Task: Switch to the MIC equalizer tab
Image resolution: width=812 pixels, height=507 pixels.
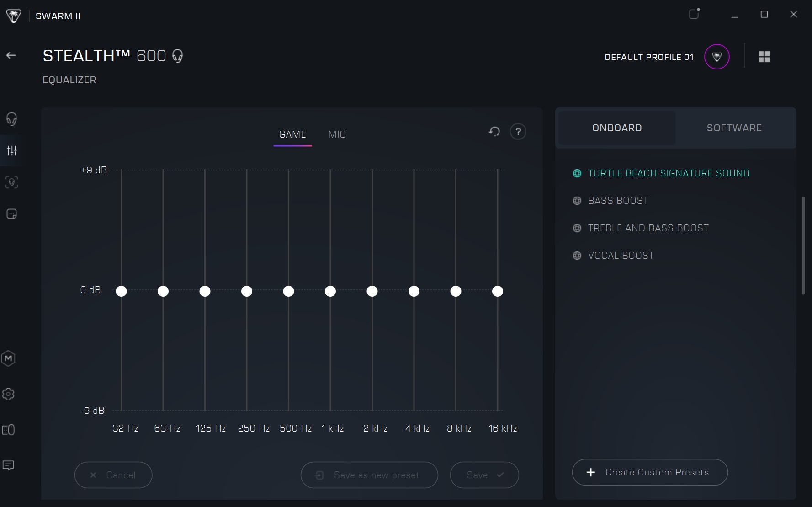Action: 337,134
